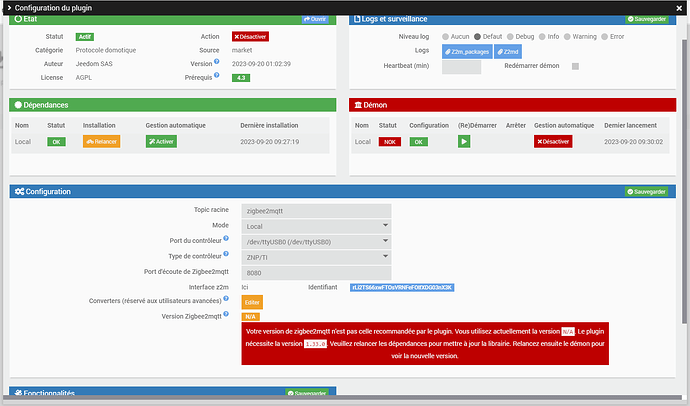
Task: Click the Démon panel header
Action: click(513, 105)
